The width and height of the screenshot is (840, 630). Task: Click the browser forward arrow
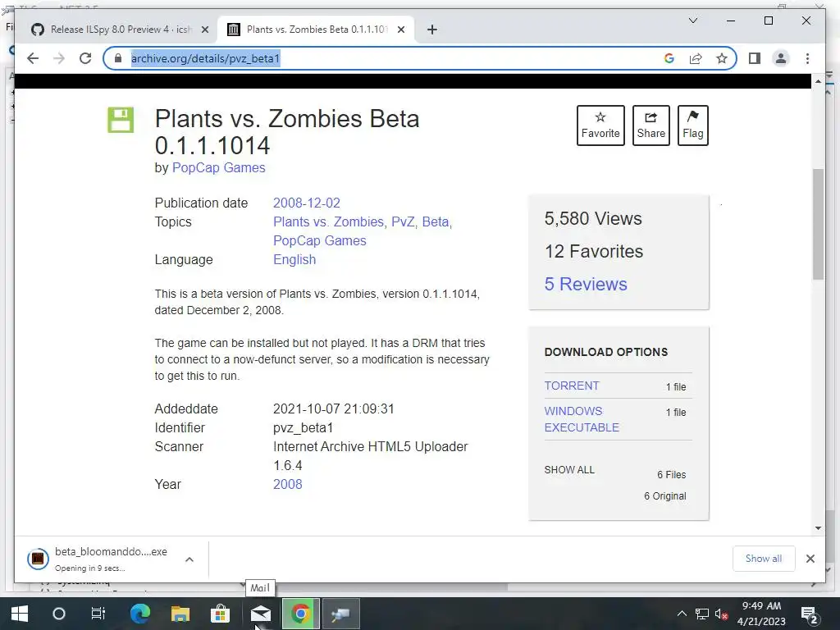click(x=59, y=58)
